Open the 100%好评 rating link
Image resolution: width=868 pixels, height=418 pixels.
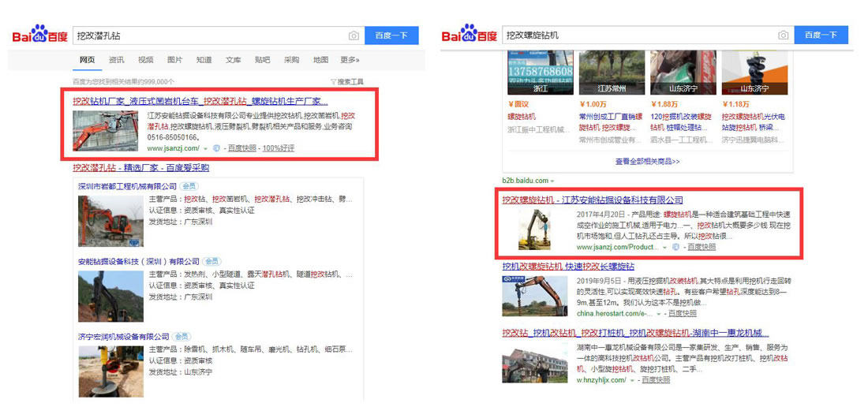(x=278, y=148)
